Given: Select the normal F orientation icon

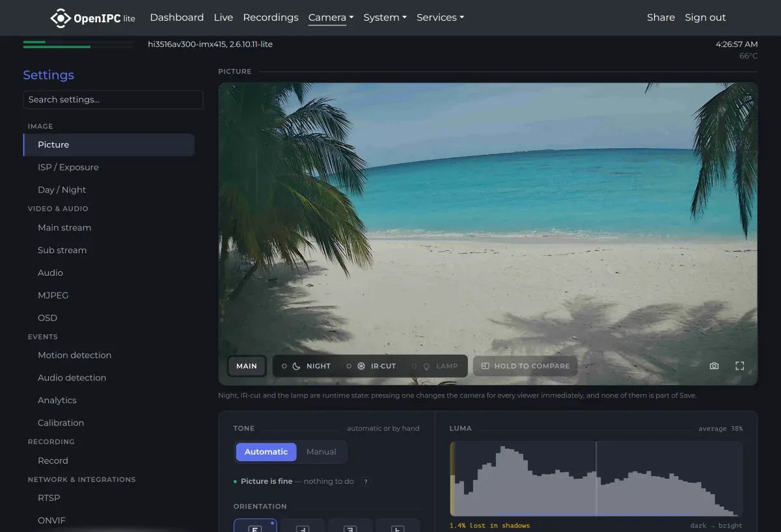Looking at the screenshot, I should 255,527.
